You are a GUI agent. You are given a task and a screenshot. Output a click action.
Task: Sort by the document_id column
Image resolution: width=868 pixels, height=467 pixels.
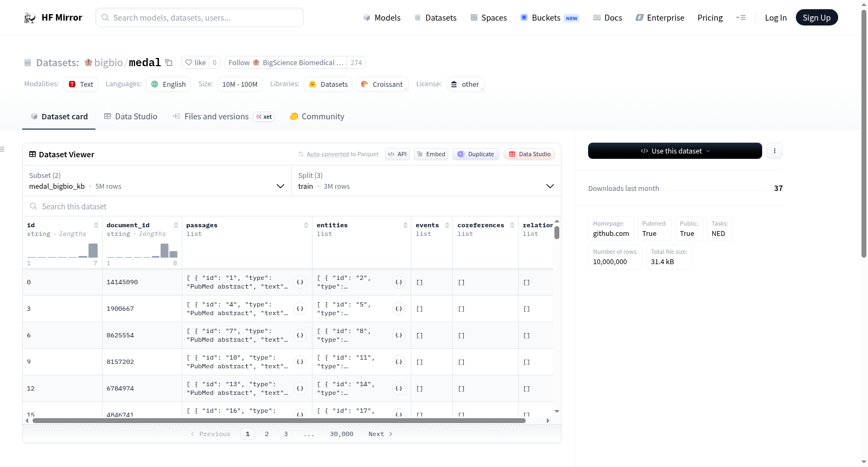[x=176, y=225]
